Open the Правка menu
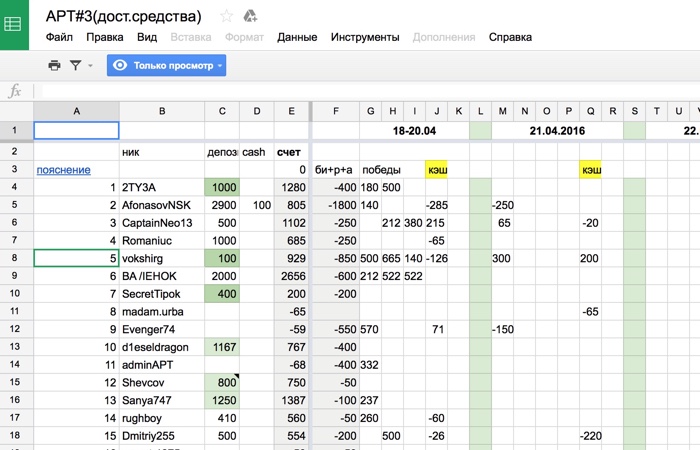The height and width of the screenshot is (450, 700). pyautogui.click(x=105, y=37)
